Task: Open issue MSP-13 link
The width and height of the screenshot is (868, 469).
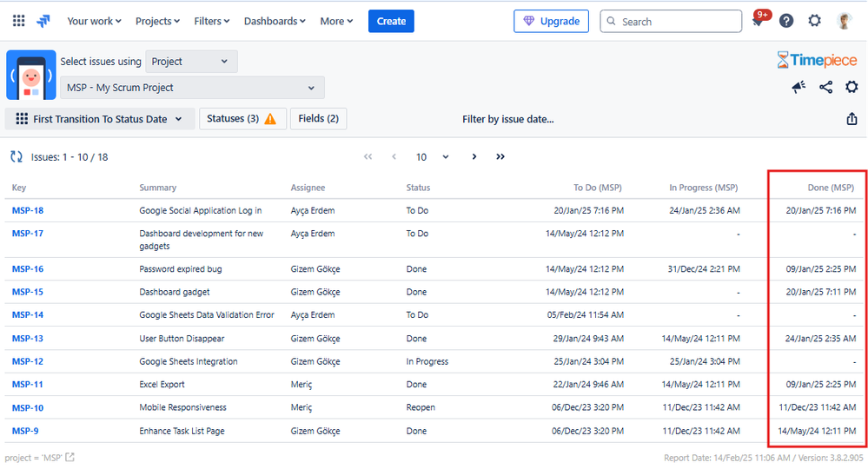Action: tap(28, 339)
